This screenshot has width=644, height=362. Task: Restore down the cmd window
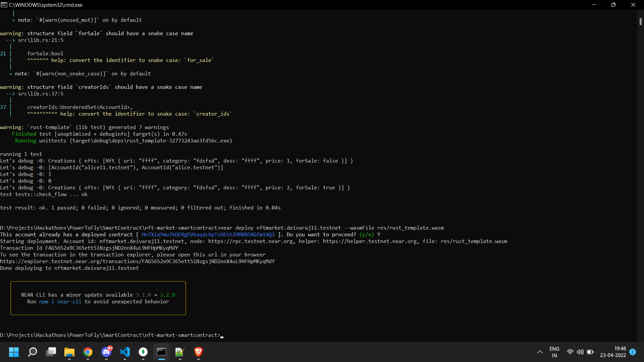pos(613,5)
